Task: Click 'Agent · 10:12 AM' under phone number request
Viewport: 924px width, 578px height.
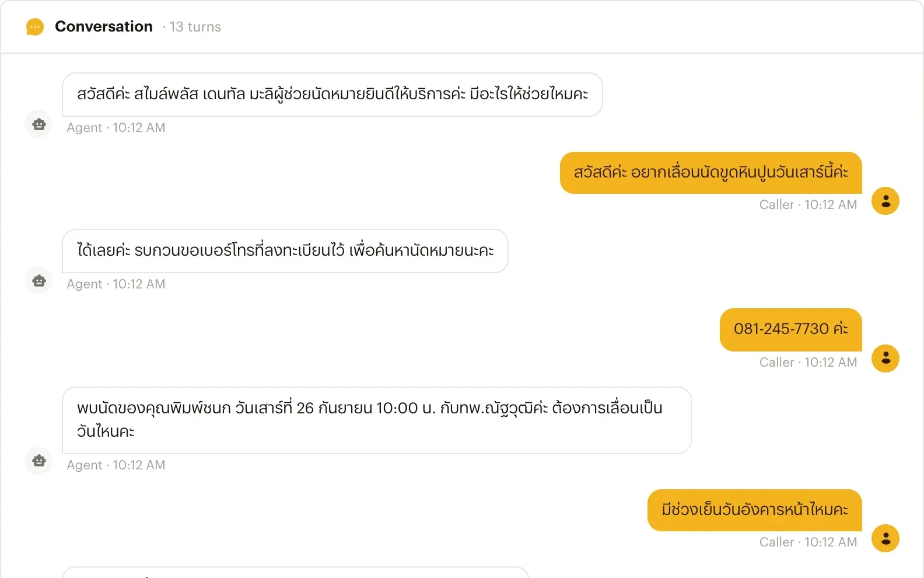Action: [x=116, y=284]
